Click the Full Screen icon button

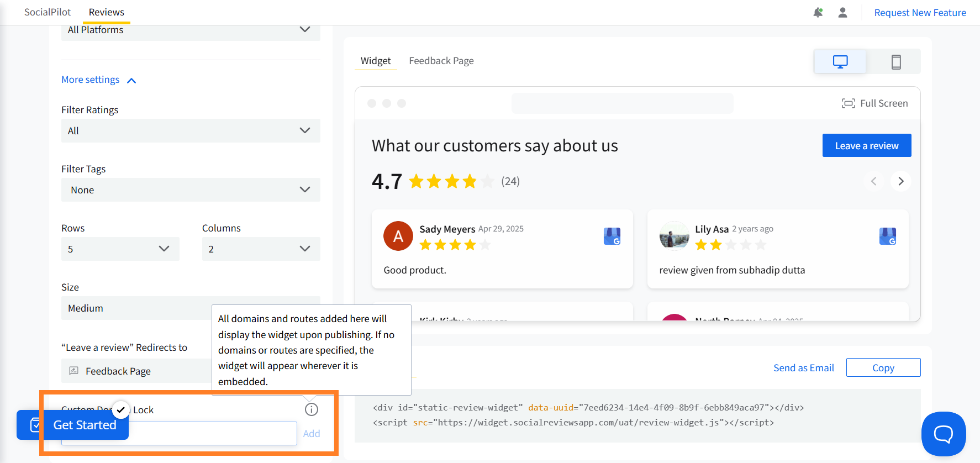click(x=874, y=103)
